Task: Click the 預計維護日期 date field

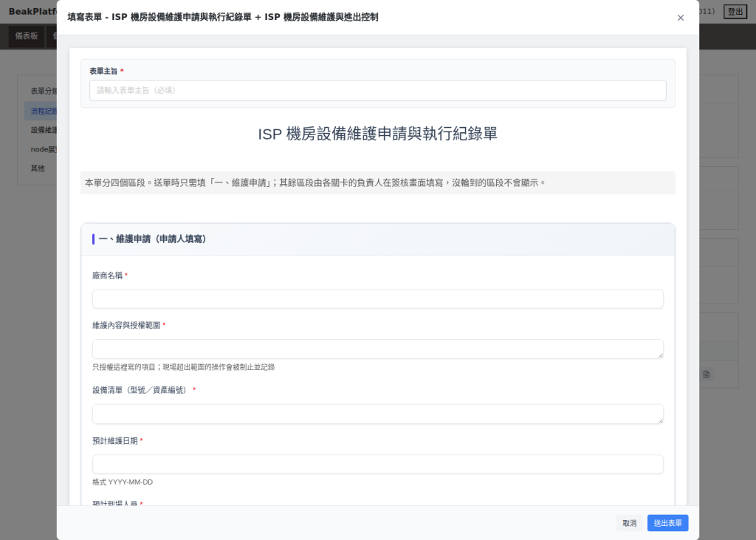Action: pyautogui.click(x=377, y=464)
